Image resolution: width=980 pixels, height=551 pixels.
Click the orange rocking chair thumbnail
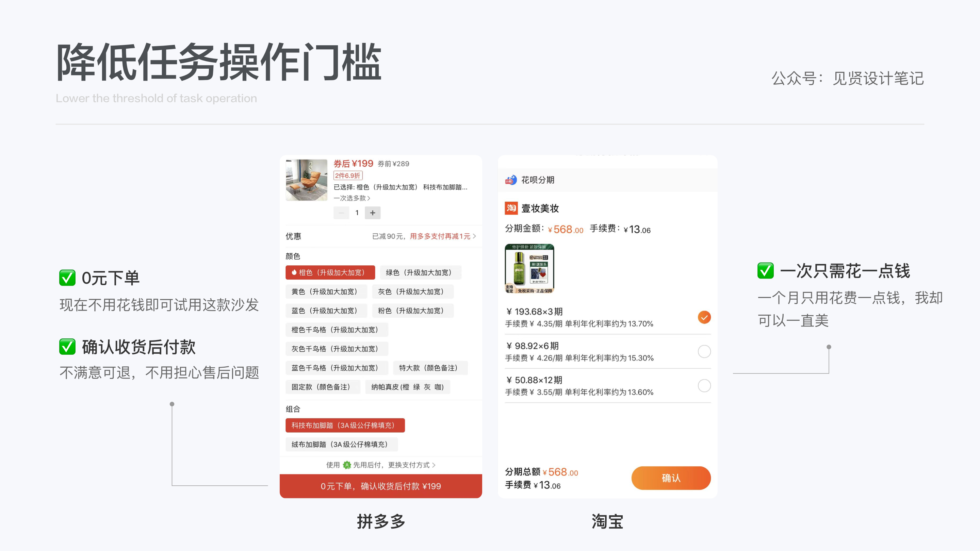306,180
